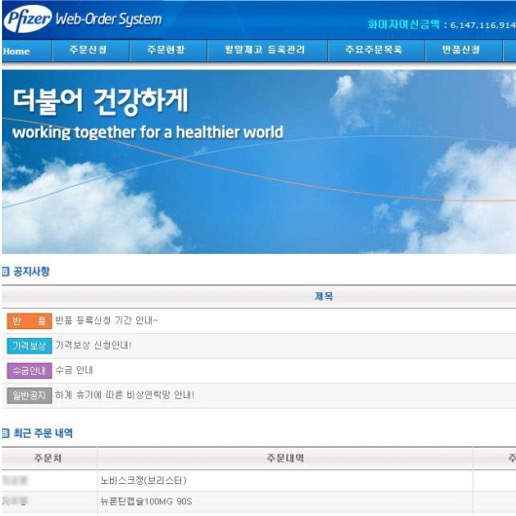Click the 주문내역 column header
The width and height of the screenshot is (516, 516).
(285, 458)
